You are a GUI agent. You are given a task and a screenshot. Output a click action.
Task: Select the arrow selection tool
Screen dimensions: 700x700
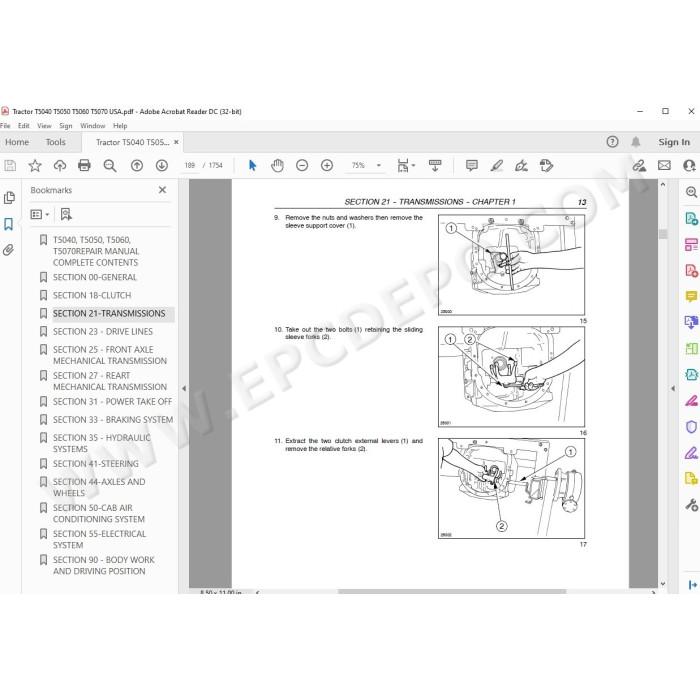tap(252, 166)
